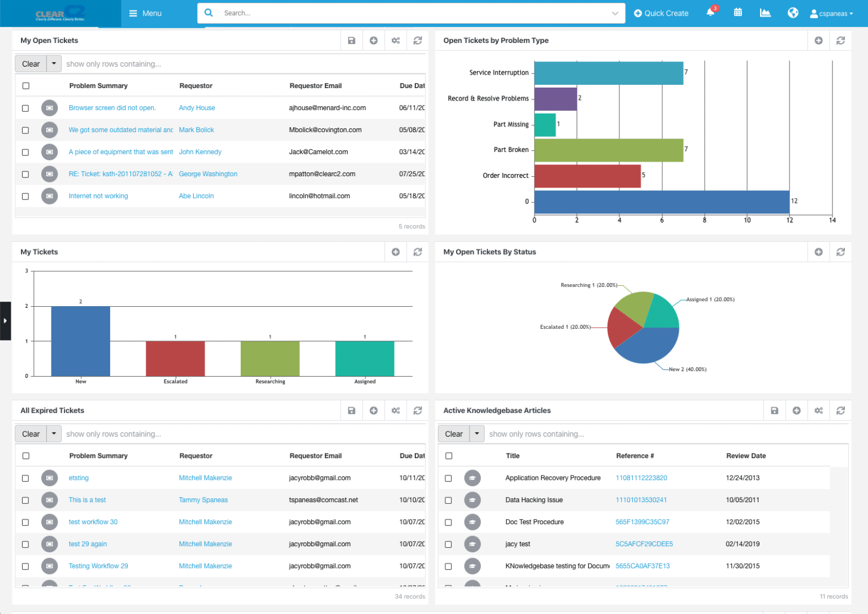
Task: Add a new item in My Tickets panel
Action: pyautogui.click(x=396, y=251)
